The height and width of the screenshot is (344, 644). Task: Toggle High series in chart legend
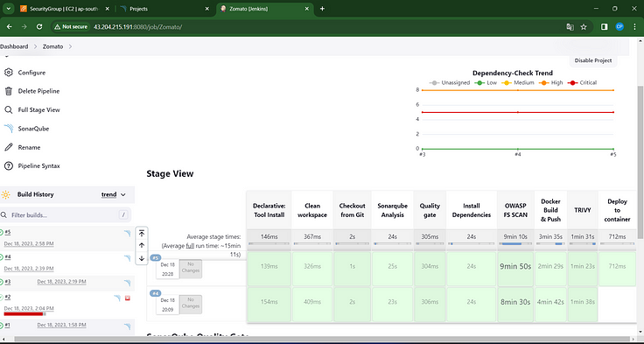tap(550, 82)
